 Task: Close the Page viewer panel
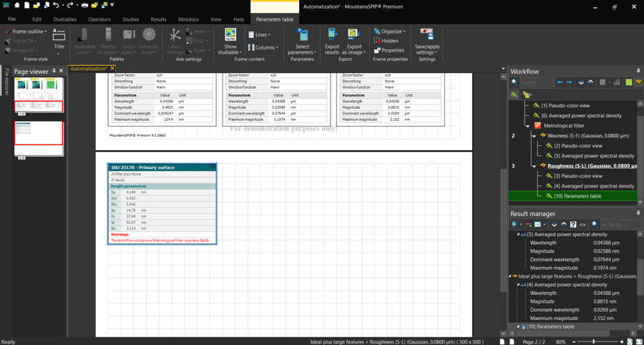[62, 71]
